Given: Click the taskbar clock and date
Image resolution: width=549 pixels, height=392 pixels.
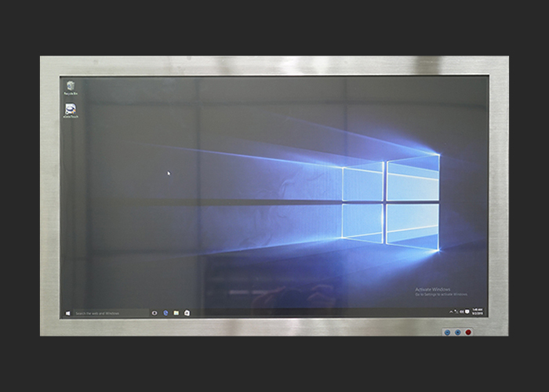Looking at the screenshot, I should [x=477, y=311].
